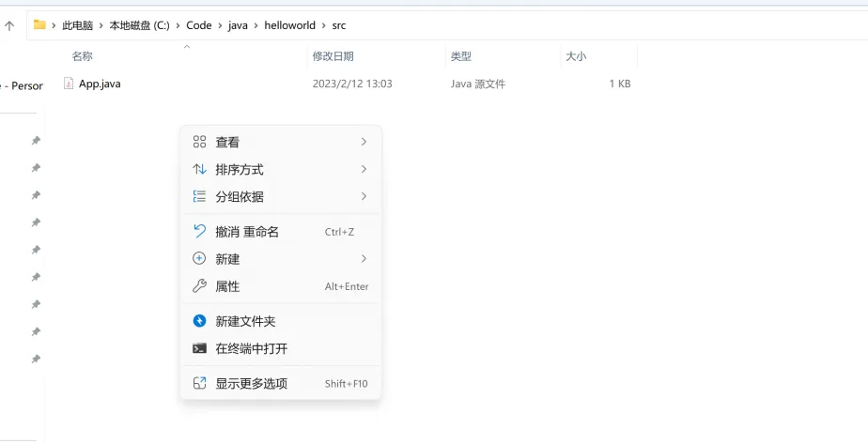Choose 显示更多选项 menu entry

(281, 383)
